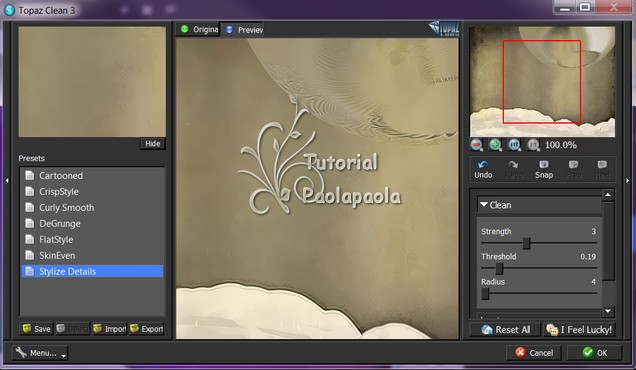
Task: Export the selected preset
Action: (x=146, y=329)
